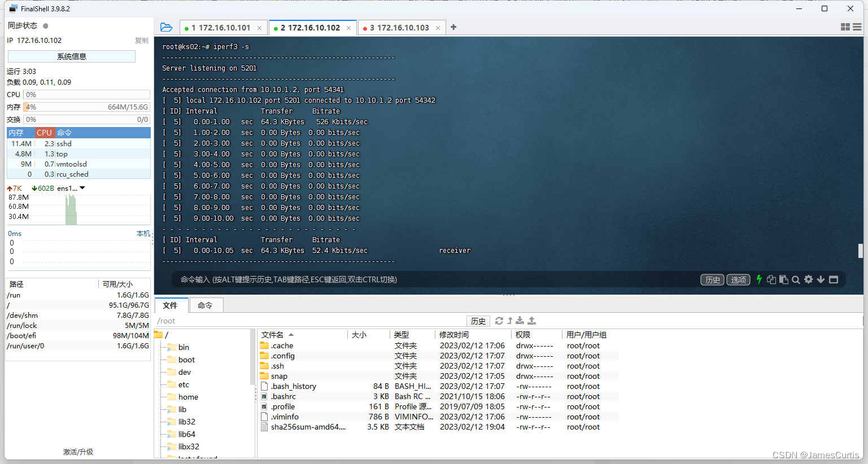Screen dimensions: 868x464
Task: Click the upload file icon
Action: pyautogui.click(x=531, y=321)
